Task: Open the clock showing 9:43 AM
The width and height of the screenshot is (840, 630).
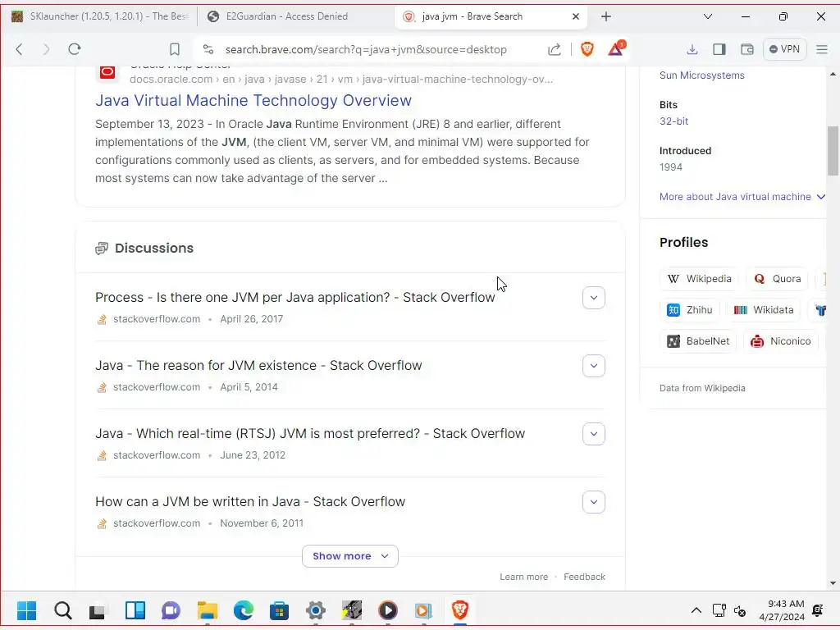Action: point(782,610)
